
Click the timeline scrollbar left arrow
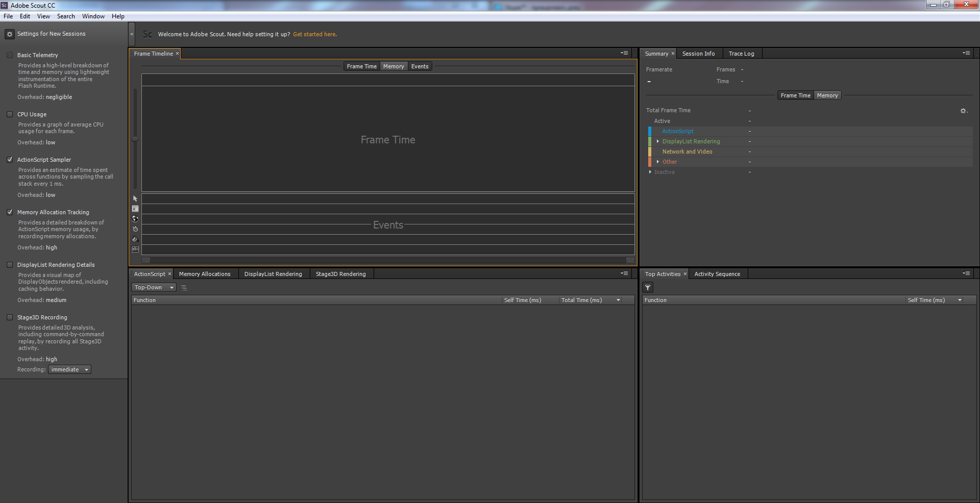(146, 260)
